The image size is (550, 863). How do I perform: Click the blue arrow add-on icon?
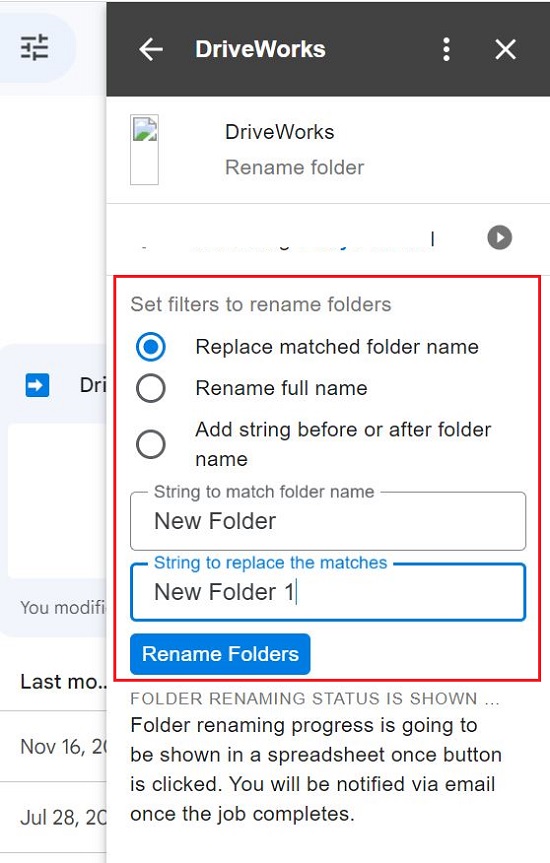37,385
